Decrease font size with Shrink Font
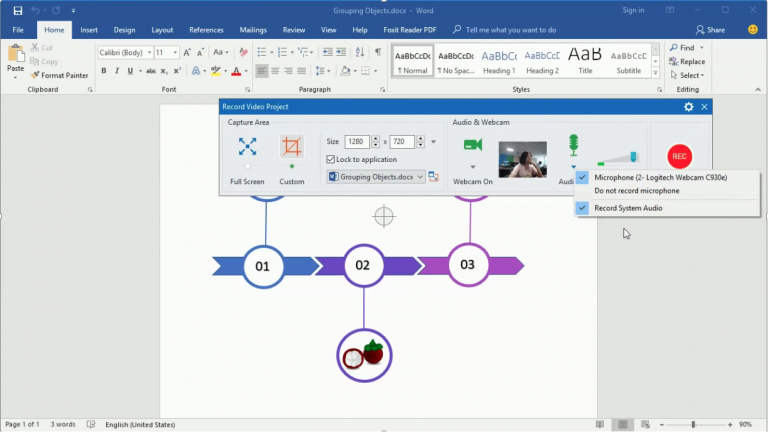The height and width of the screenshot is (432, 768). 200,52
